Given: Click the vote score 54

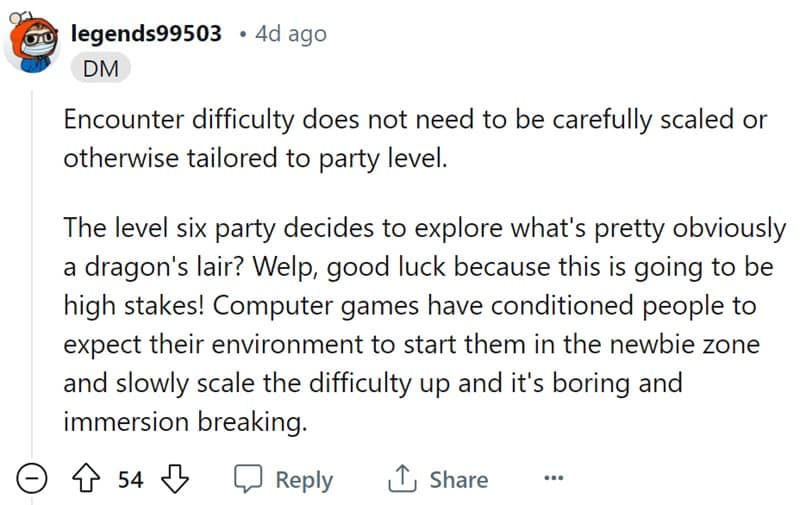Looking at the screenshot, I should [x=131, y=479].
